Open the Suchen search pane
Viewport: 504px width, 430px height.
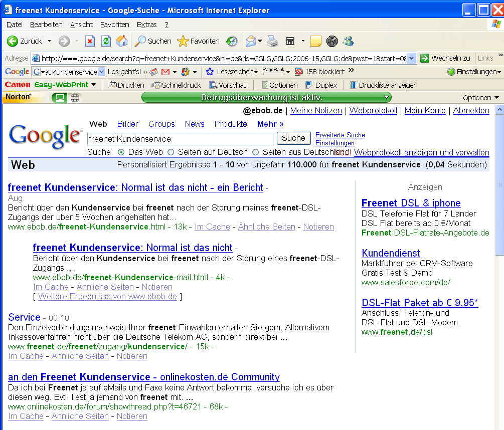153,41
